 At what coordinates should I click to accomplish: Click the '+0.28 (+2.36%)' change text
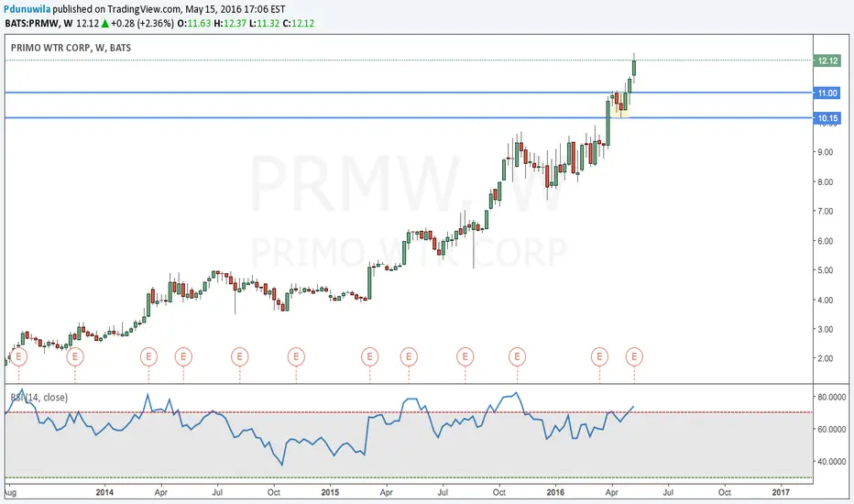click(x=143, y=24)
